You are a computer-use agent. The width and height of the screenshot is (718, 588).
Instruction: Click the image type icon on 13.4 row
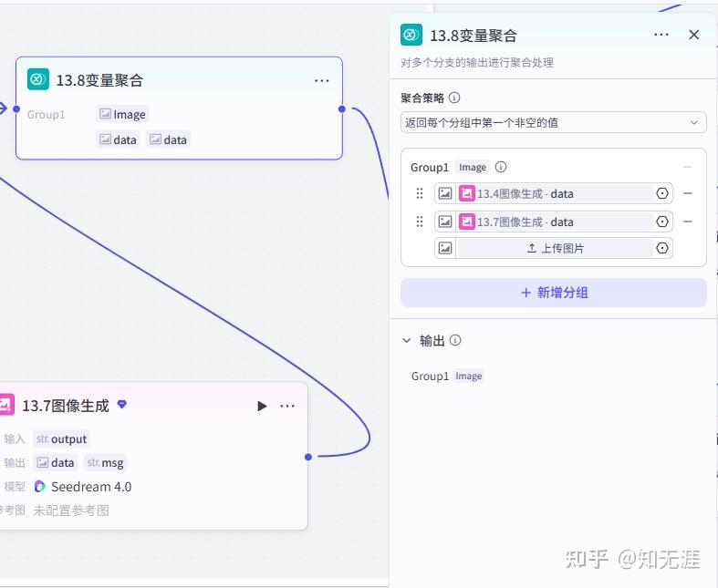coord(445,193)
